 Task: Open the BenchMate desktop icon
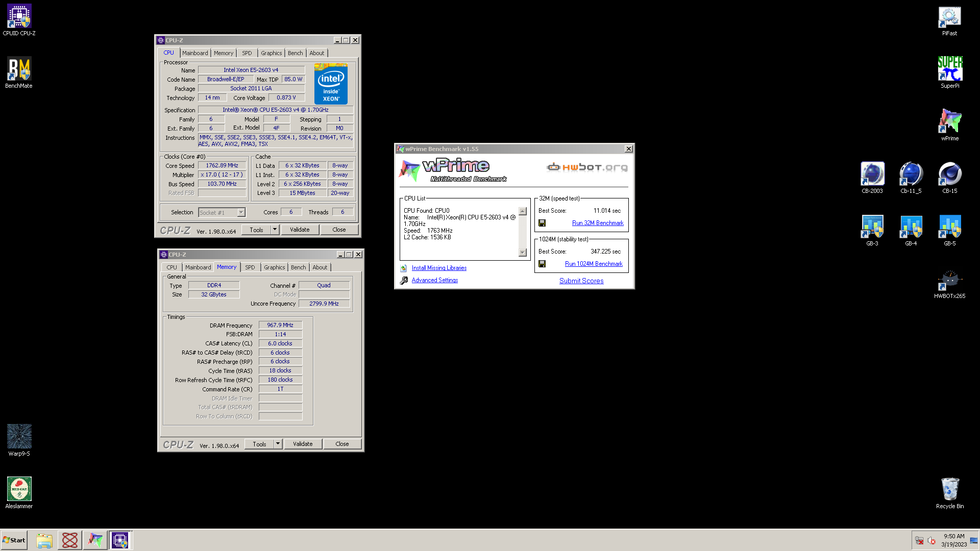coord(19,72)
